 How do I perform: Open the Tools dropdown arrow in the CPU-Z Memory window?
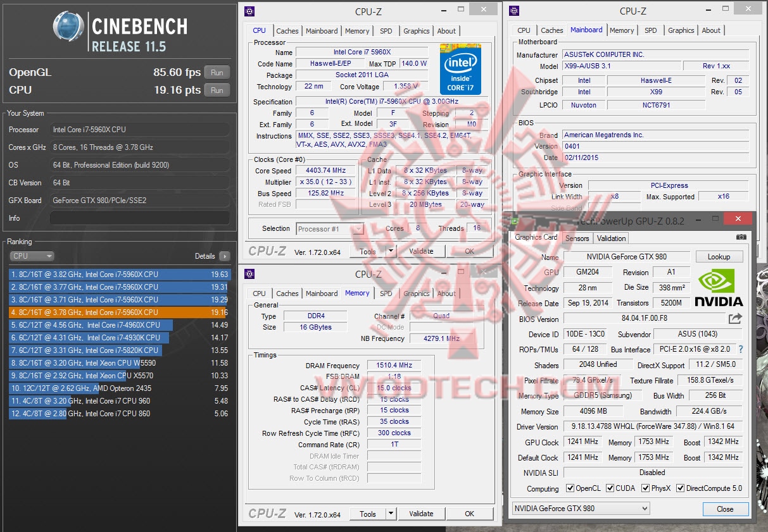point(391,514)
